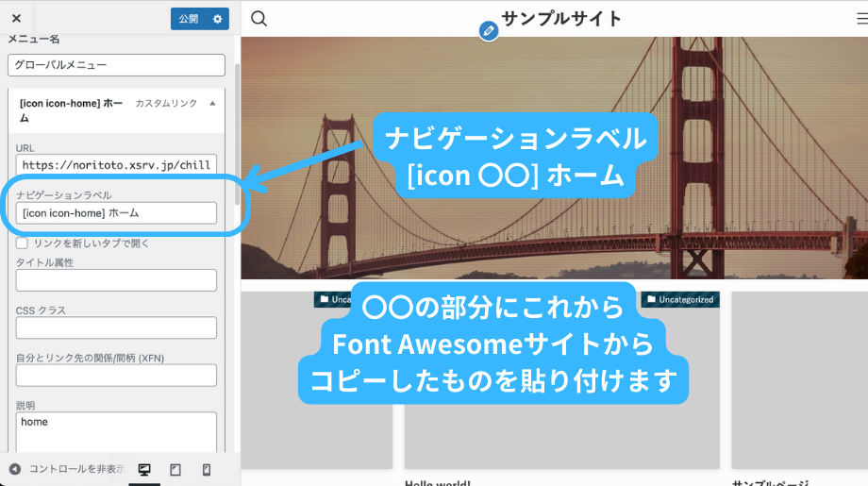Screen dimensions: 868x486
Task: Open search icon in site preview
Action: click(x=259, y=19)
